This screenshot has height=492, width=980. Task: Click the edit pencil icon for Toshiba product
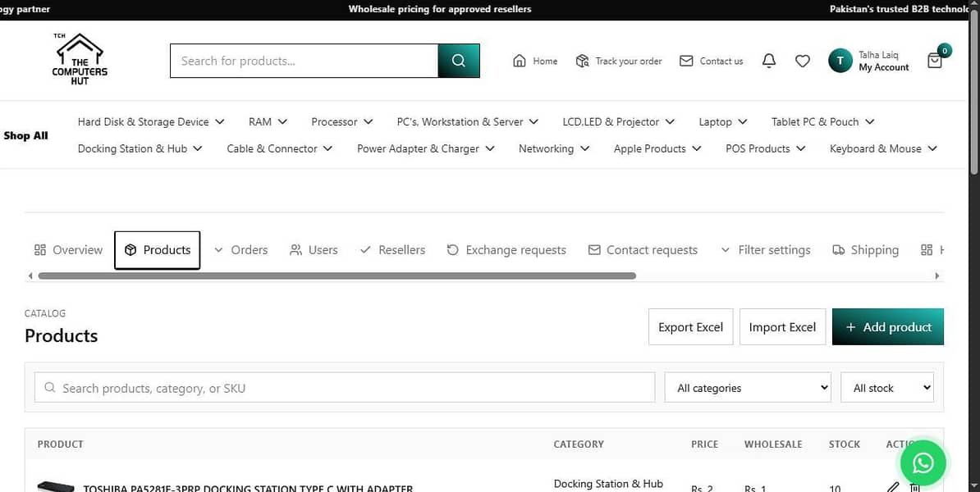tap(894, 488)
